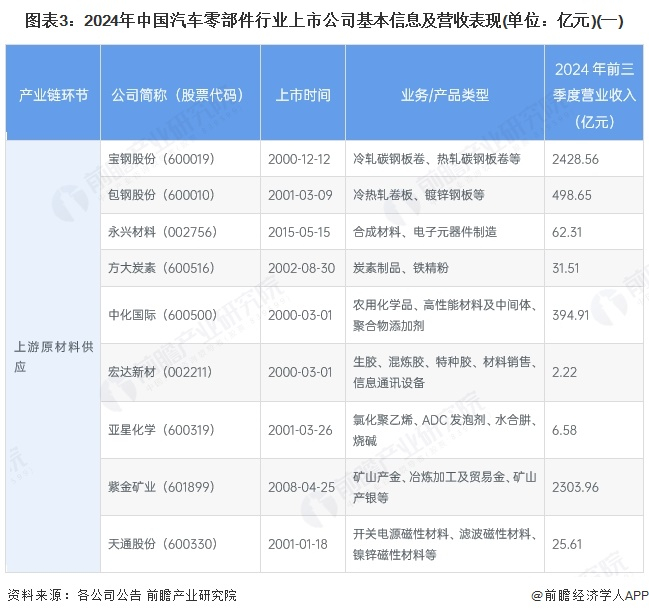Click revenue value 2303.96

click(575, 487)
